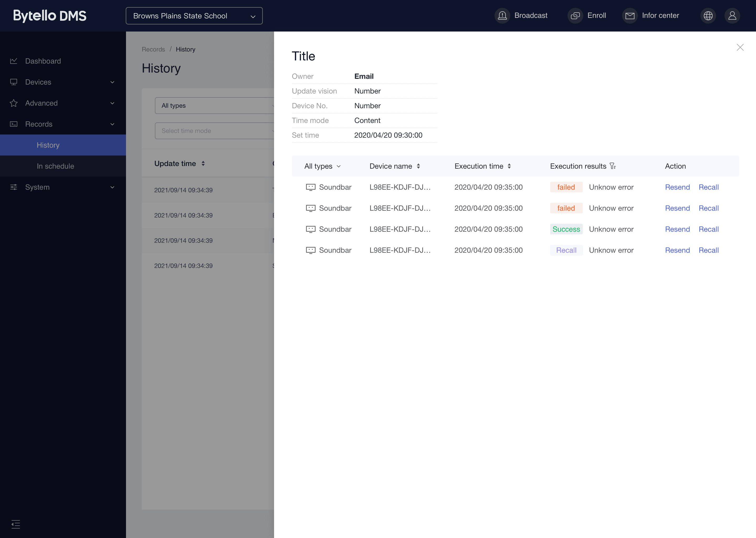
Task: Open Infor center mail icon
Action: coord(630,15)
